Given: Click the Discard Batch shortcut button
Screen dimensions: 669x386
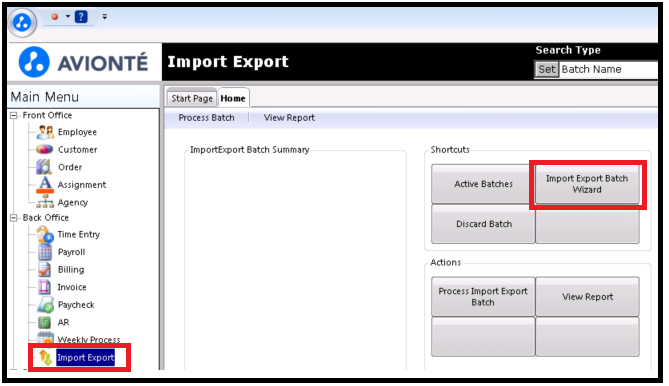Looking at the screenshot, I should (x=483, y=223).
